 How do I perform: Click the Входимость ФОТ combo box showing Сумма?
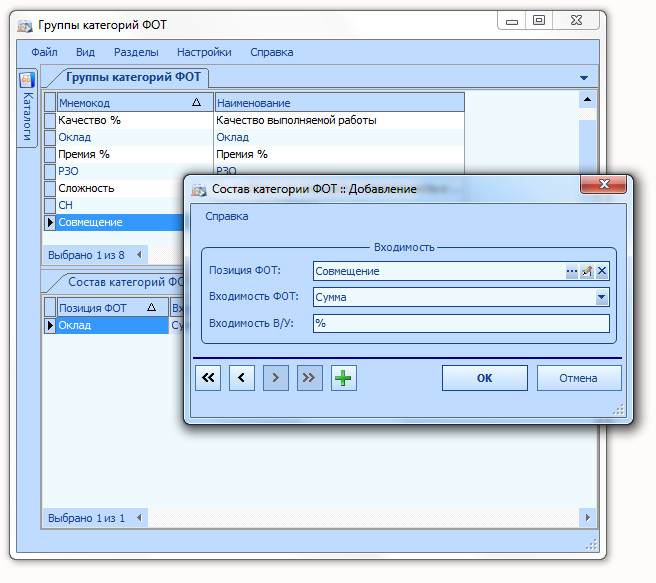(461, 297)
